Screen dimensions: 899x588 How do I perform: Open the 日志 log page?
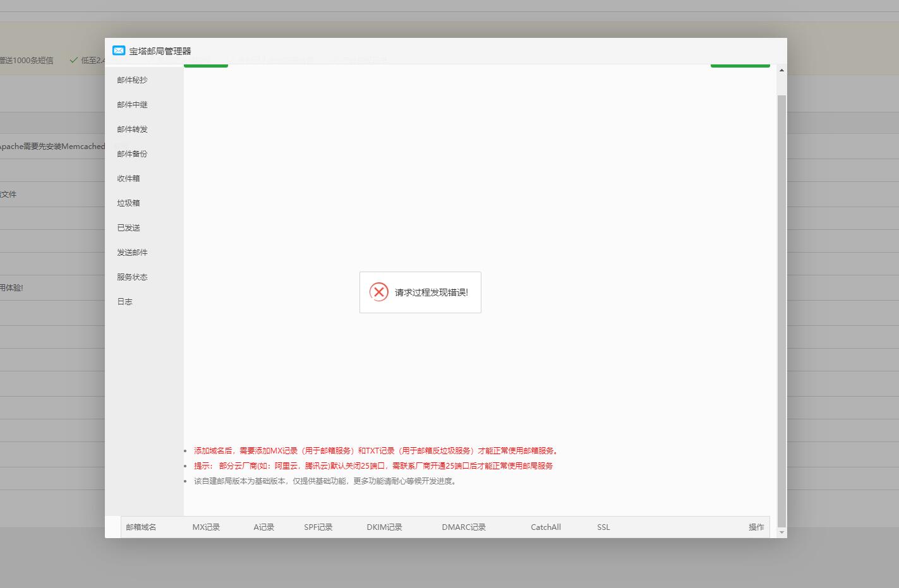coord(124,302)
